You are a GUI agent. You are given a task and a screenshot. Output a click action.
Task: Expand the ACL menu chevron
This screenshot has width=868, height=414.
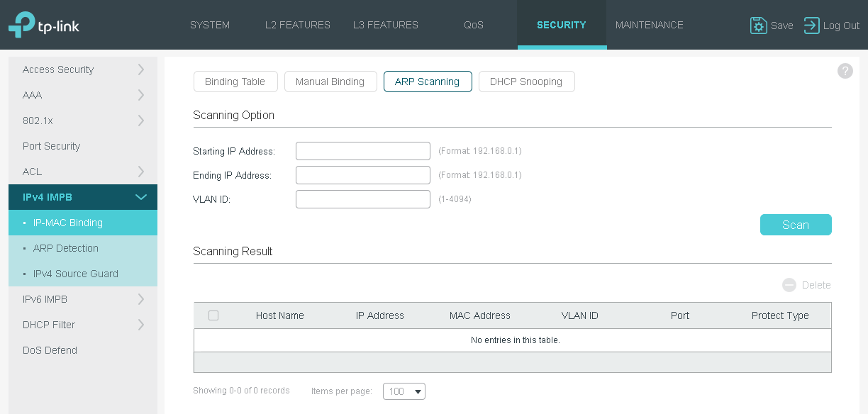point(140,172)
